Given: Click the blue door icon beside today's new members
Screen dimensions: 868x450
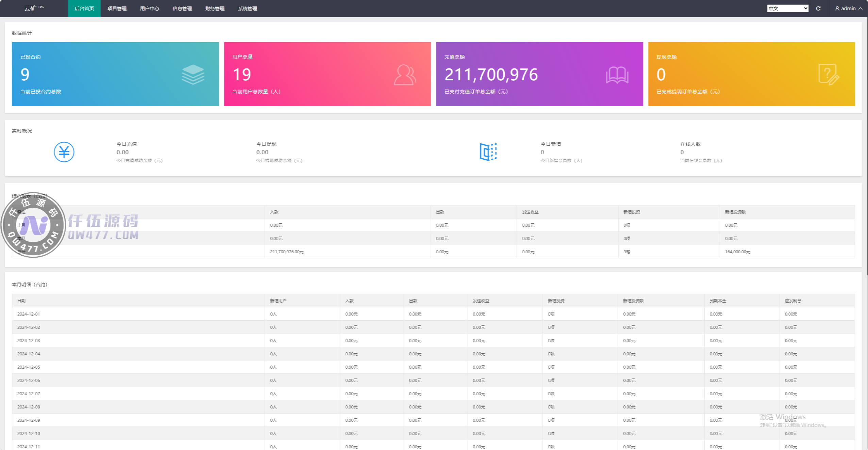Looking at the screenshot, I should click(488, 152).
